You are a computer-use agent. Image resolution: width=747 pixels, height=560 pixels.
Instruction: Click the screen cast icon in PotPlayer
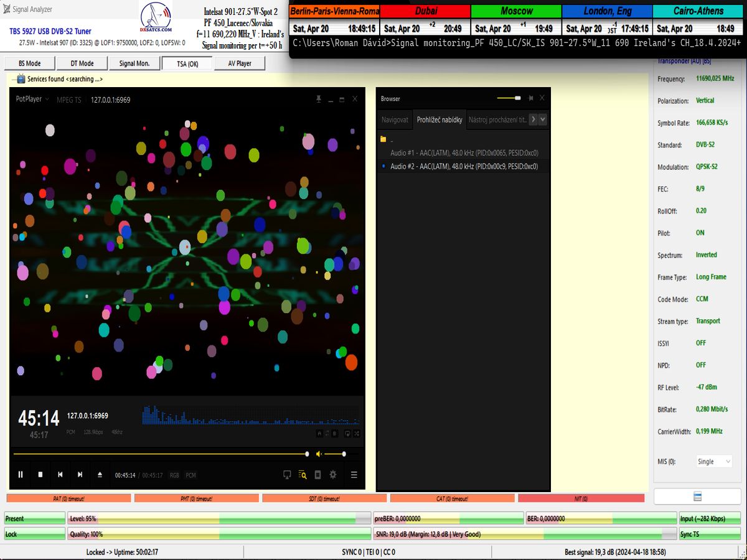(287, 475)
